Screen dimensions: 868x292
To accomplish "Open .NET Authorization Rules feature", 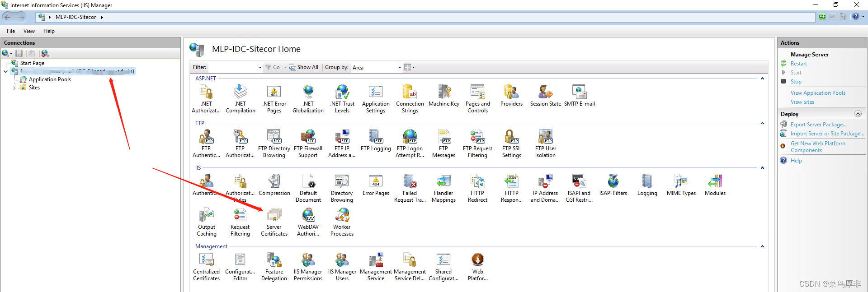I will point(206,99).
